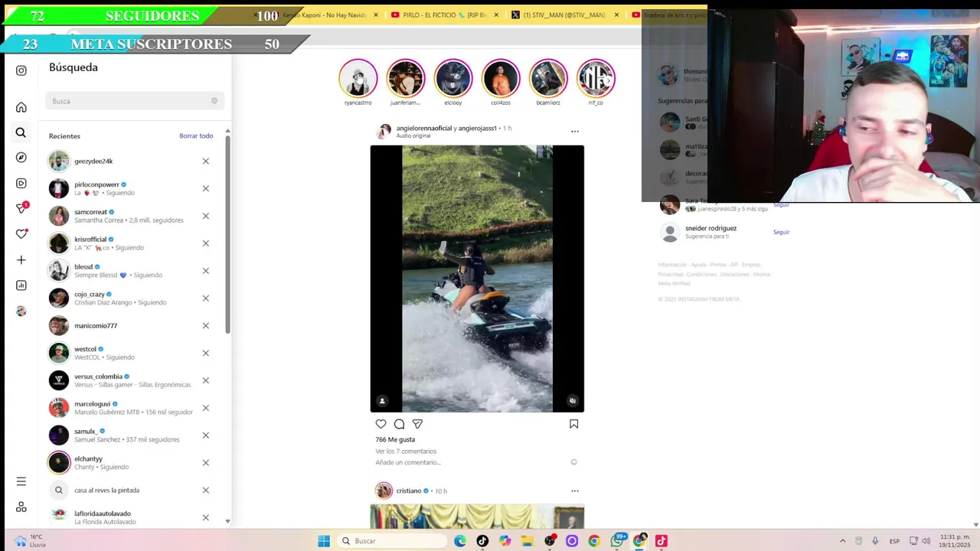Image resolution: width=980 pixels, height=551 pixels.
Task: Open Instagram home feed icon
Action: click(x=21, y=107)
